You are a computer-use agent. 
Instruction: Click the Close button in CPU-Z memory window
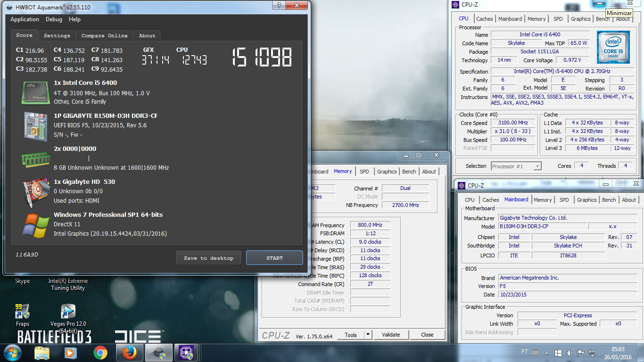point(427,335)
